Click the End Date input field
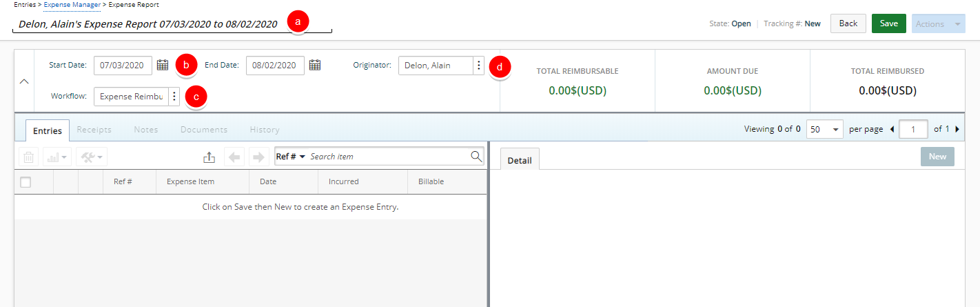The width and height of the screenshot is (980, 307). coord(275,66)
